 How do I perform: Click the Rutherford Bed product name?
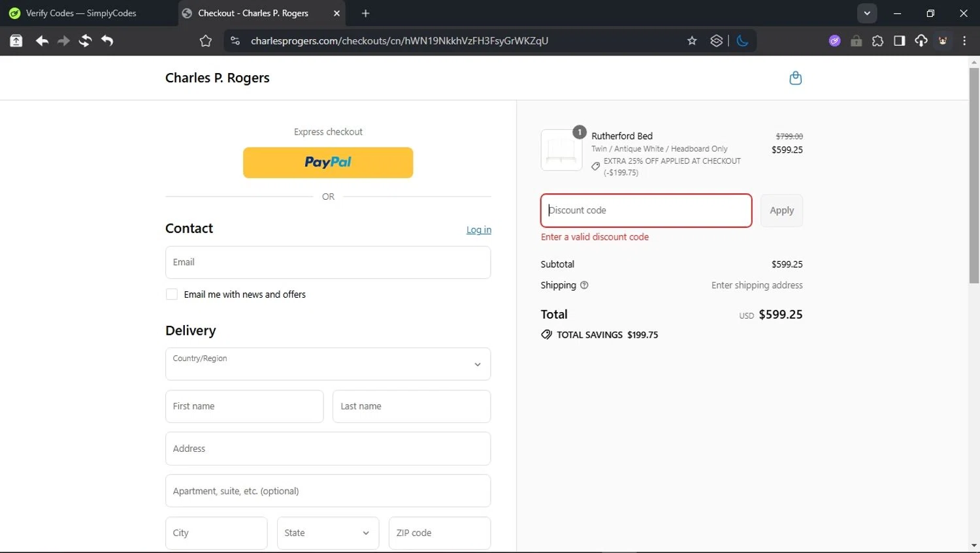(x=622, y=136)
